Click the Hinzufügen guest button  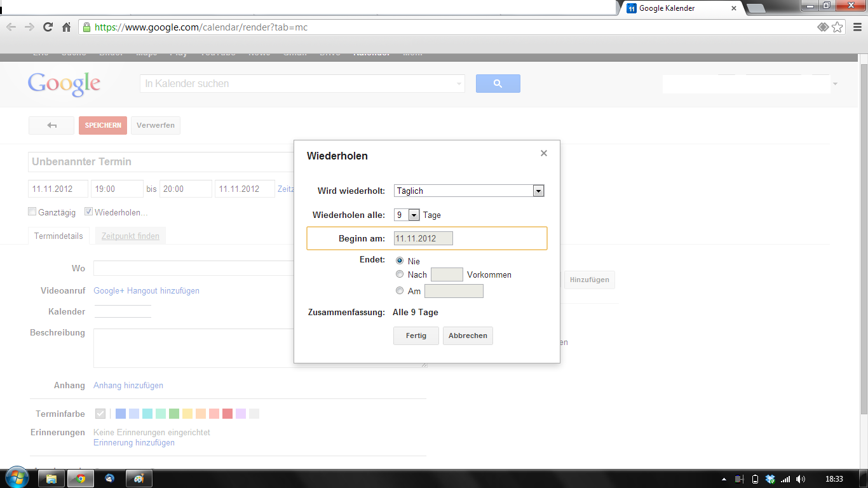tap(589, 280)
